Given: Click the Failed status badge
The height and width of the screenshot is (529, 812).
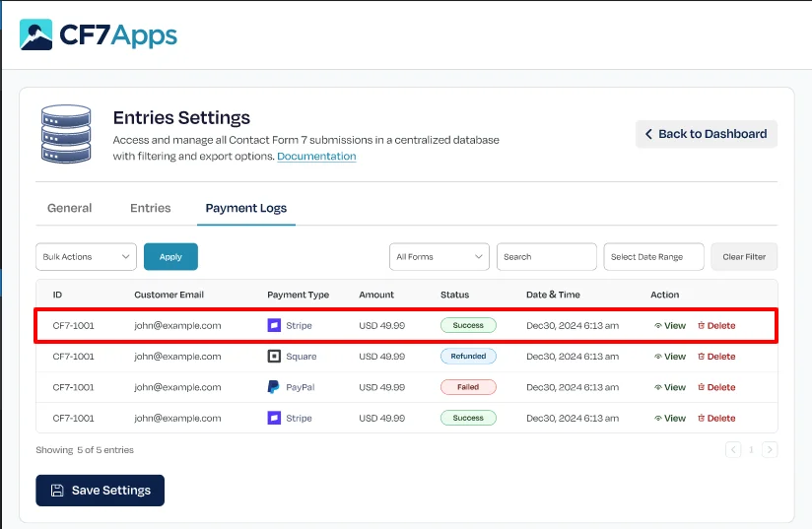Looking at the screenshot, I should [x=468, y=387].
